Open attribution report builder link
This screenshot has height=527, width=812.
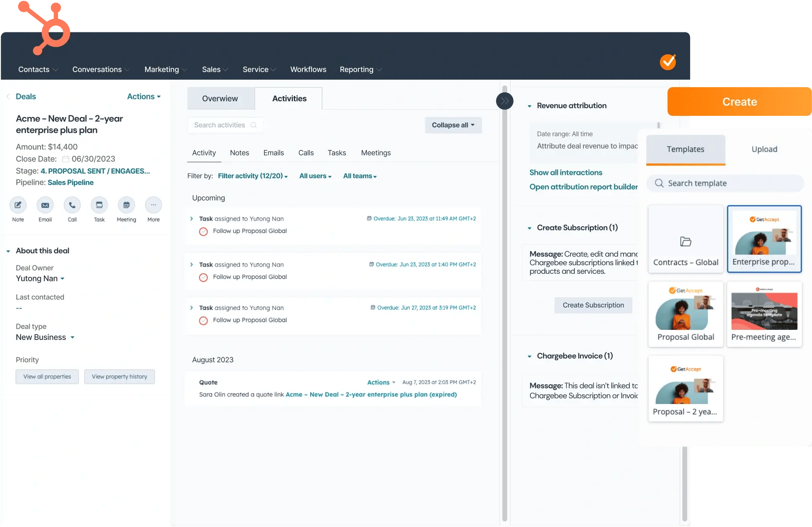tap(583, 187)
